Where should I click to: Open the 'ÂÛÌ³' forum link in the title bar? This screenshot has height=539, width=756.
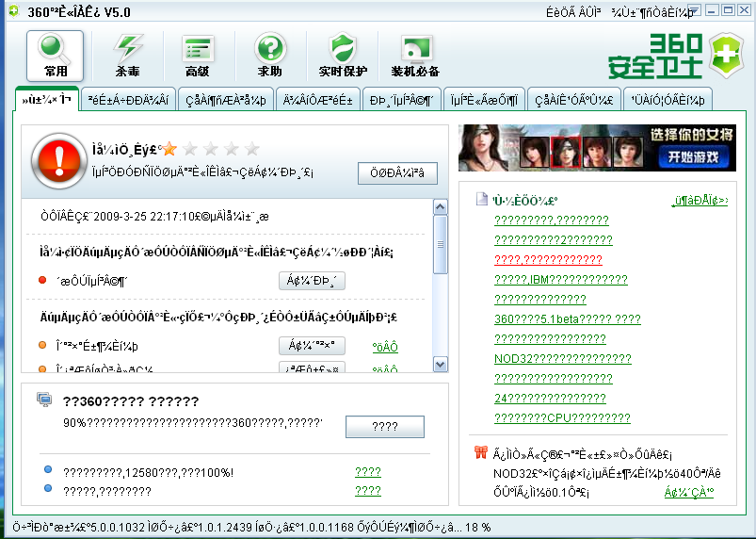(590, 12)
